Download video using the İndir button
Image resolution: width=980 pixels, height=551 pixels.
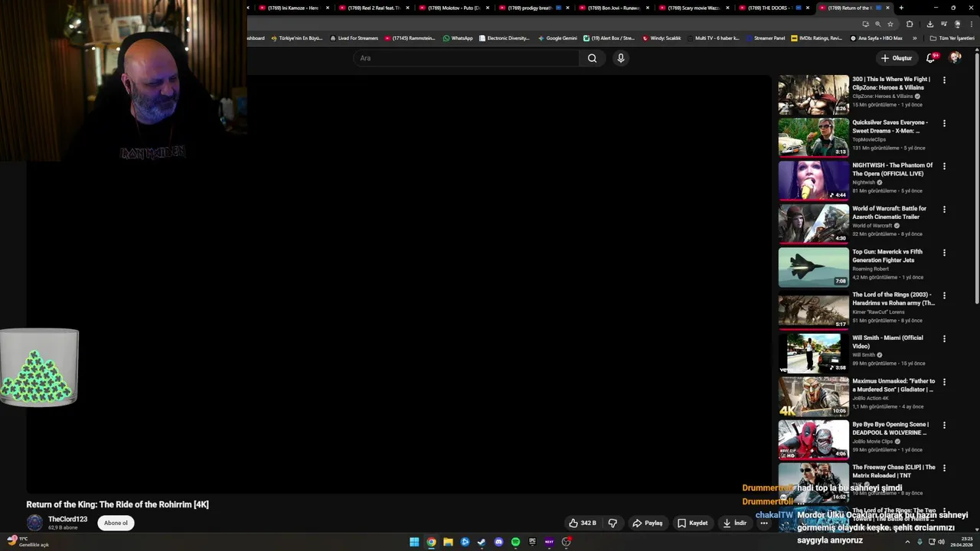click(734, 523)
